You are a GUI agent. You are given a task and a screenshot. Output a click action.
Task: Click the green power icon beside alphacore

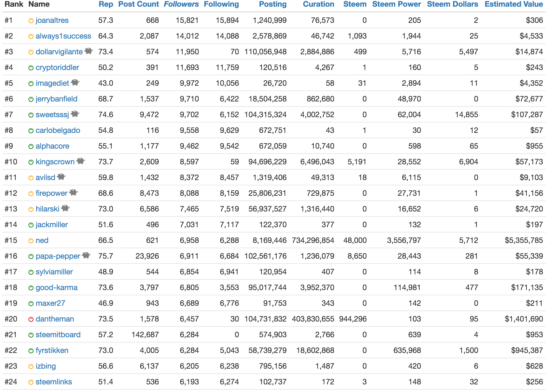31,146
